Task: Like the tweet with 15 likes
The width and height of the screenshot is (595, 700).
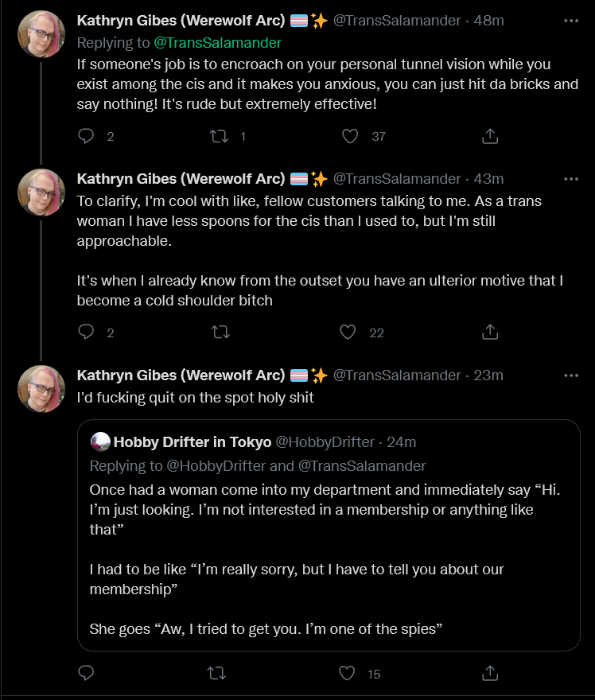Action: [347, 673]
